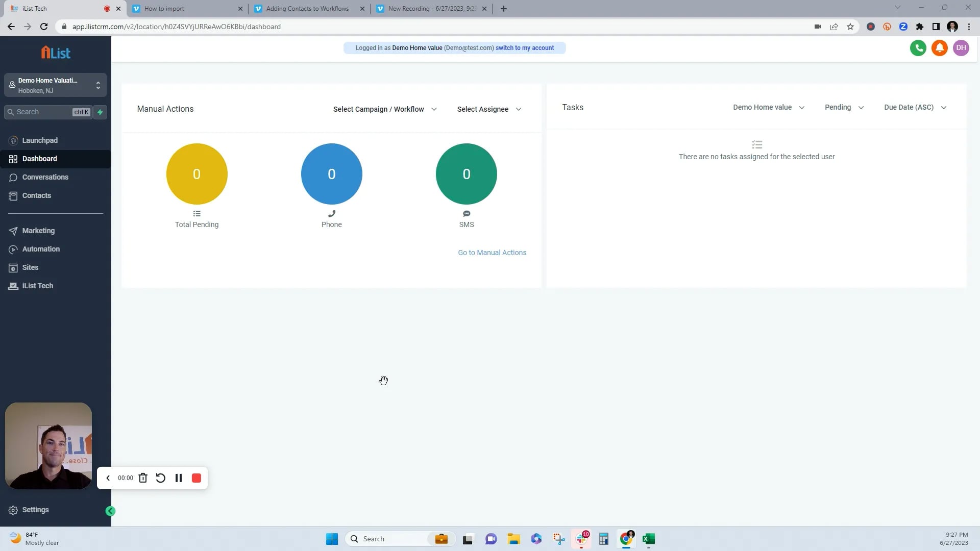Collapse the recorder toolbar arrow
This screenshot has width=980, height=551.
point(108,478)
